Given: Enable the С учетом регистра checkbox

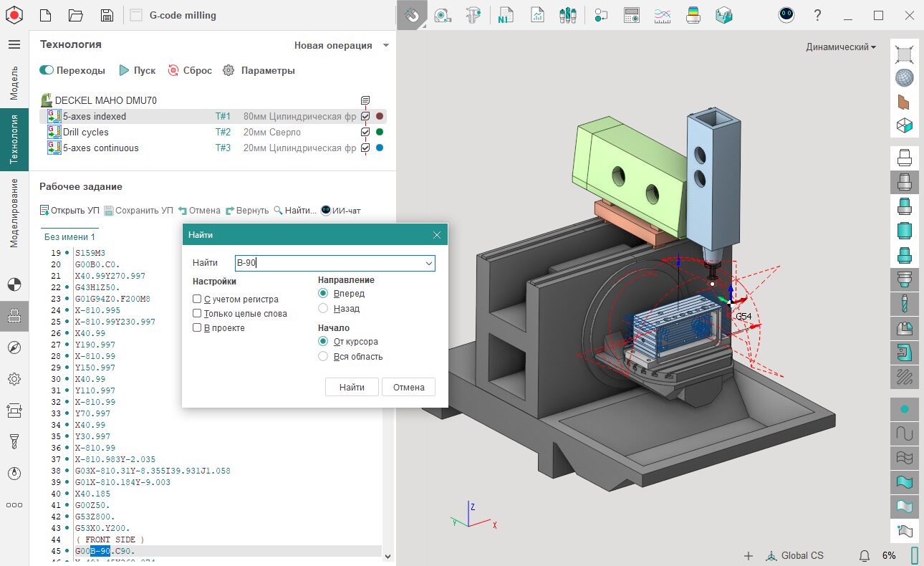Looking at the screenshot, I should (197, 299).
